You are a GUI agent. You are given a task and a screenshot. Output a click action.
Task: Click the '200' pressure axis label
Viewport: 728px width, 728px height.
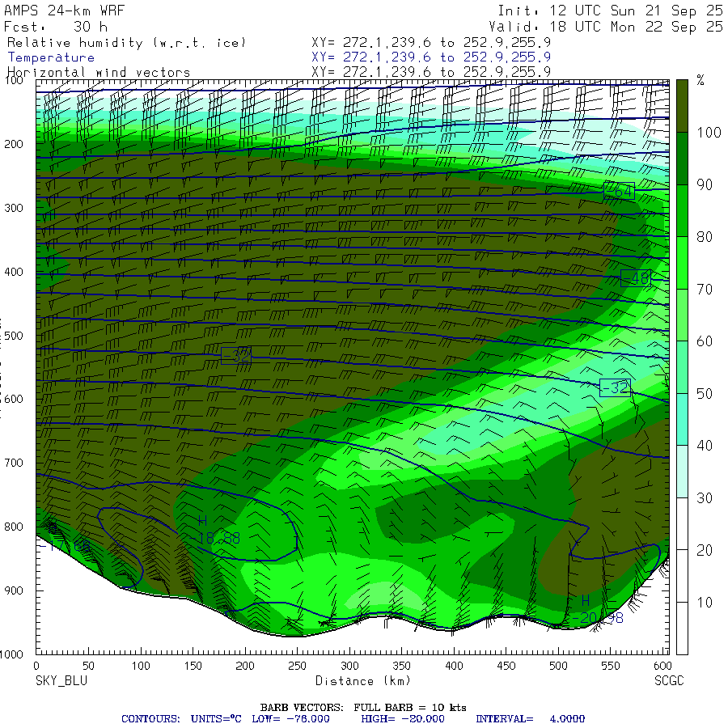[14, 145]
